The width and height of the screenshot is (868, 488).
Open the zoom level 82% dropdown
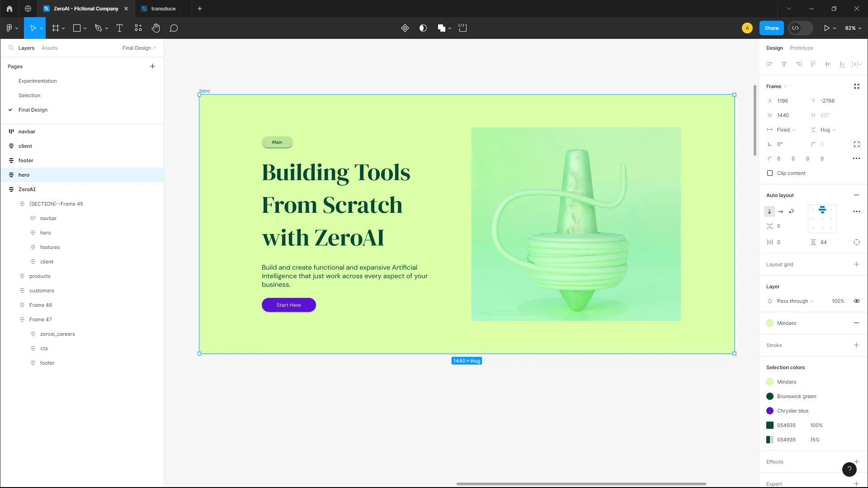pyautogui.click(x=853, y=28)
